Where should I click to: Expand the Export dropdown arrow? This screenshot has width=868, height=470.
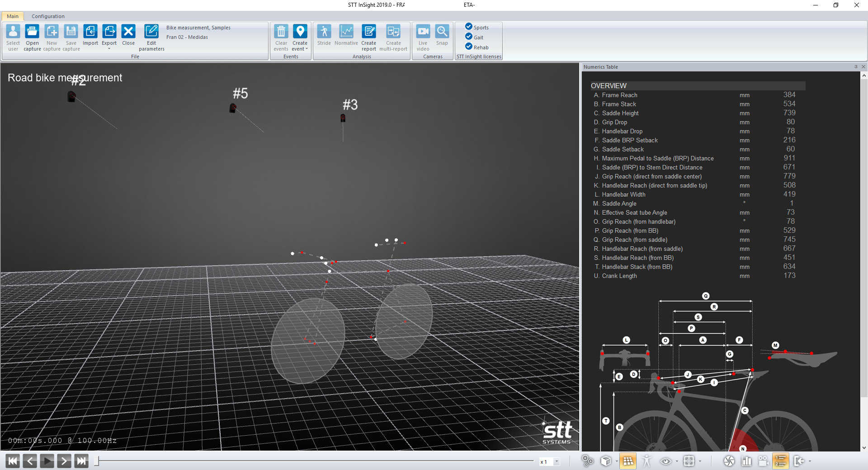point(109,49)
